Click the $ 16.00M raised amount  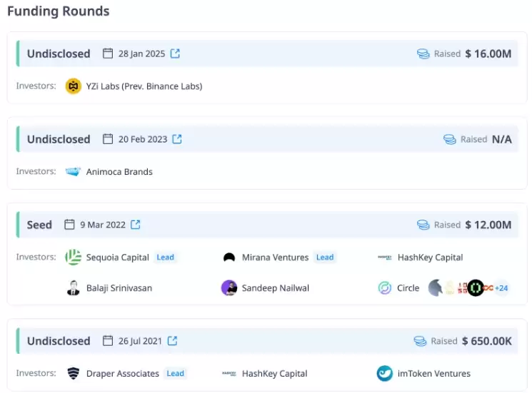[x=488, y=53]
